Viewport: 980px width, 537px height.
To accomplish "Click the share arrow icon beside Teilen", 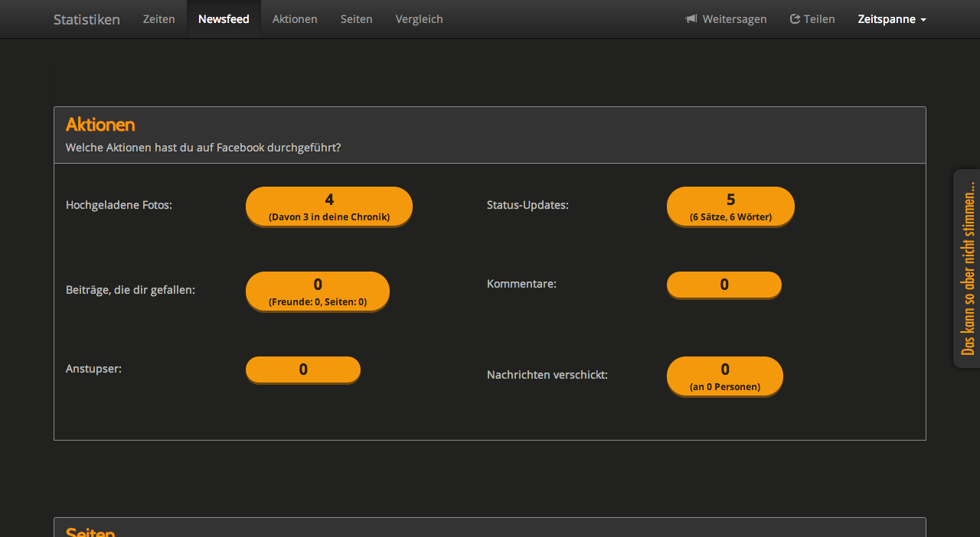I will [795, 19].
